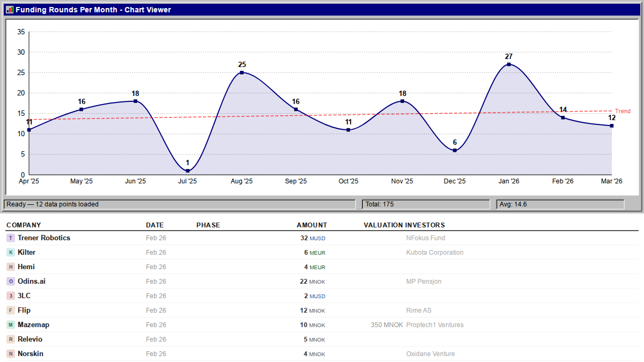Click the Odins.ai 'O' company icon
The height and width of the screenshot is (362, 644).
(x=11, y=282)
